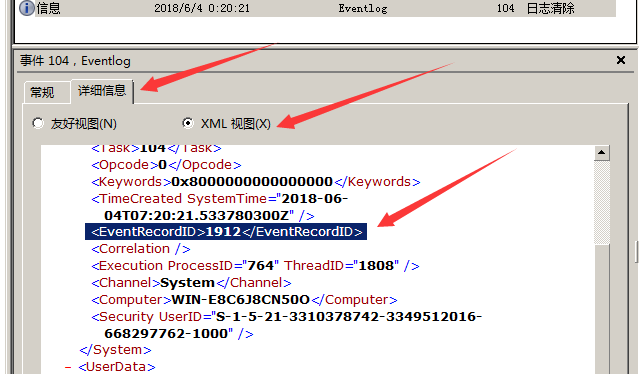Screen dimensions: 639x374
Task: Select the EventRecordID 1912 line
Action: 226,231
